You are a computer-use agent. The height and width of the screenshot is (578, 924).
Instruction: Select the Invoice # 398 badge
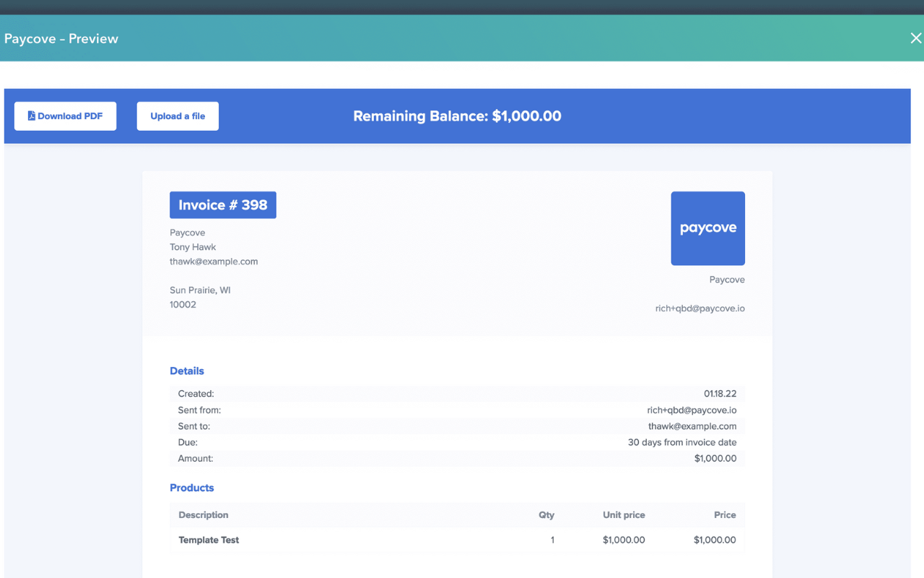[x=222, y=205]
